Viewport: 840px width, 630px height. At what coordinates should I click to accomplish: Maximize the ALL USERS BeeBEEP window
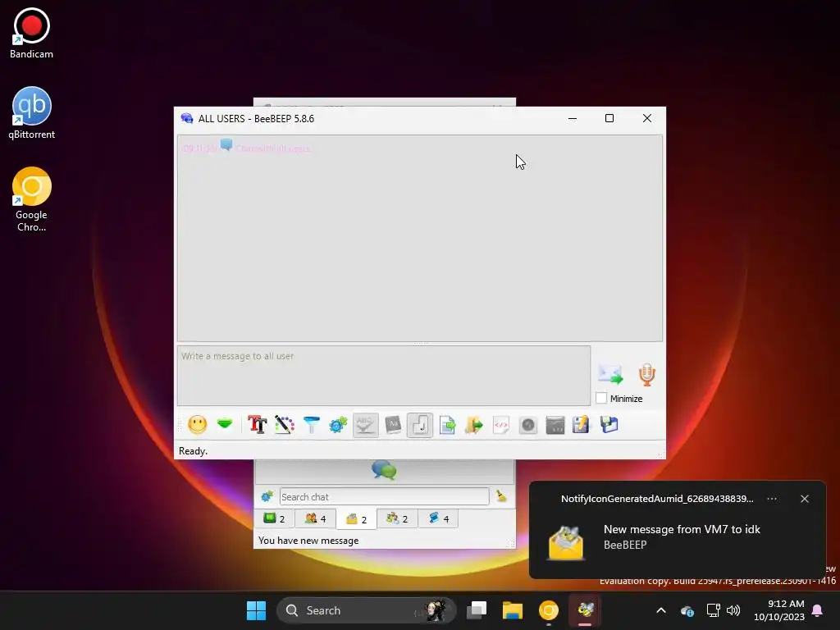pos(609,118)
